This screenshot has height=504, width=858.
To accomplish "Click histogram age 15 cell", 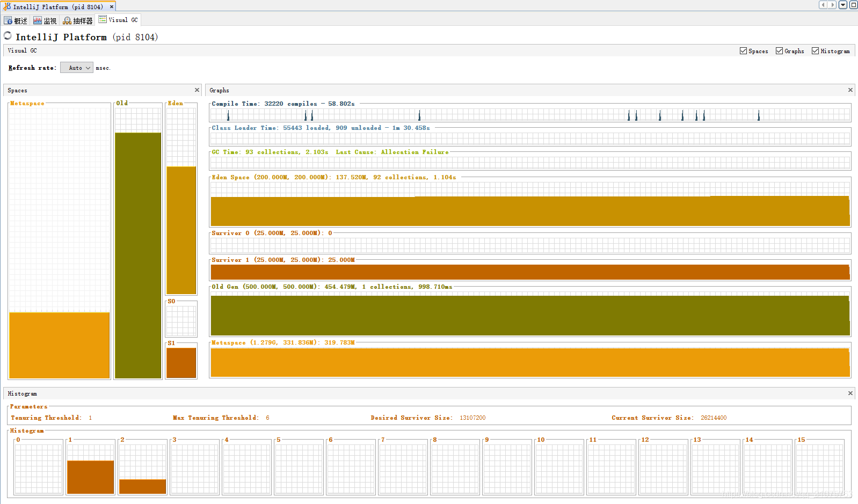I will pyautogui.click(x=820, y=469).
